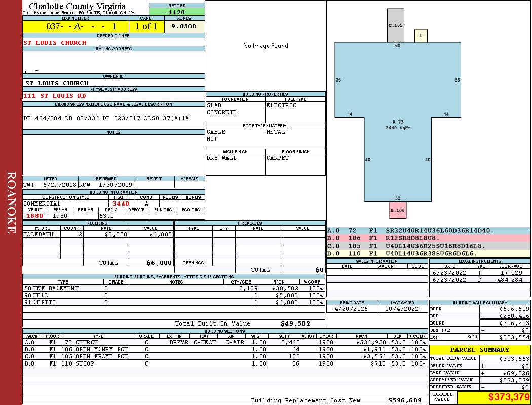This screenshot has width=532, height=405.
Task: Click the owner ID ST LOUIS CHURCH
Action: tap(57, 83)
